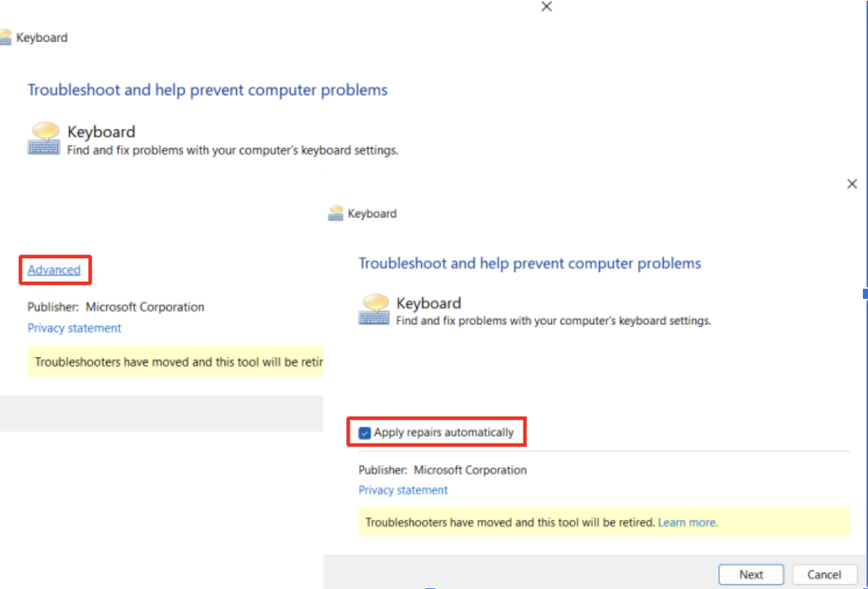The image size is (868, 589).
Task: Click the blue marker on the right edge
Action: (864, 292)
